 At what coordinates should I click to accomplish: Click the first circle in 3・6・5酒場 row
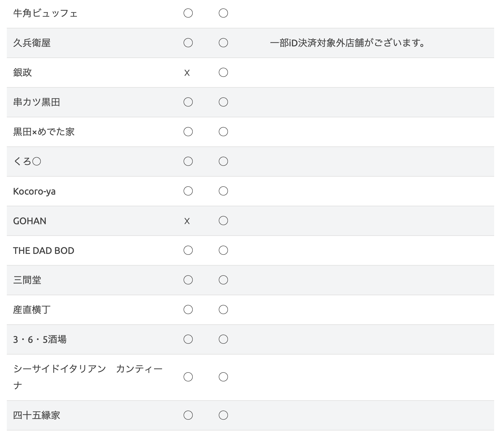[188, 339]
